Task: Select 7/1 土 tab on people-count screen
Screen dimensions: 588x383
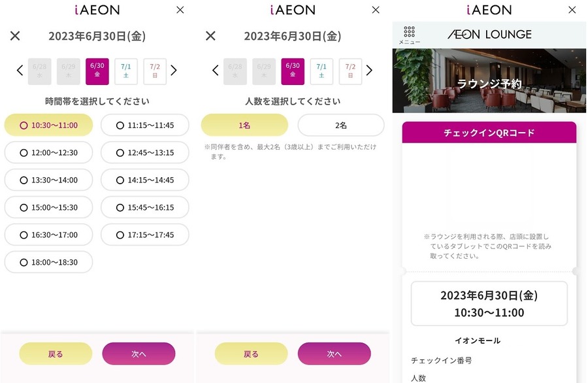Action: coord(321,71)
